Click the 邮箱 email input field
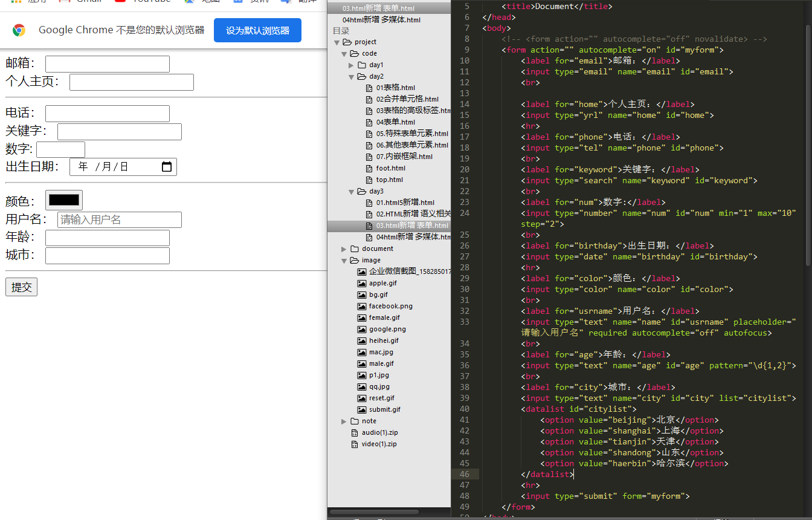Viewport: 812px width, 520px height. click(x=108, y=64)
